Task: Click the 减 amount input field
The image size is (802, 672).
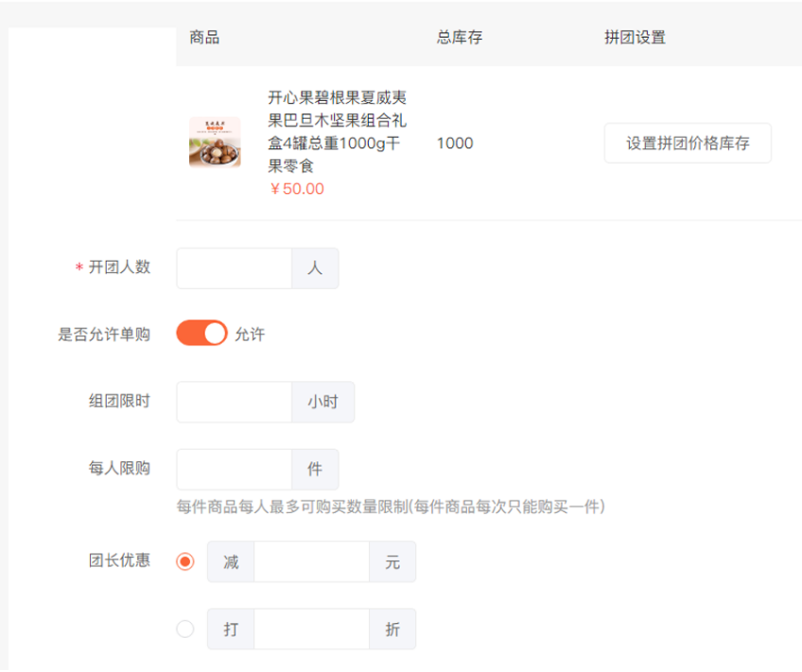Action: pyautogui.click(x=311, y=561)
